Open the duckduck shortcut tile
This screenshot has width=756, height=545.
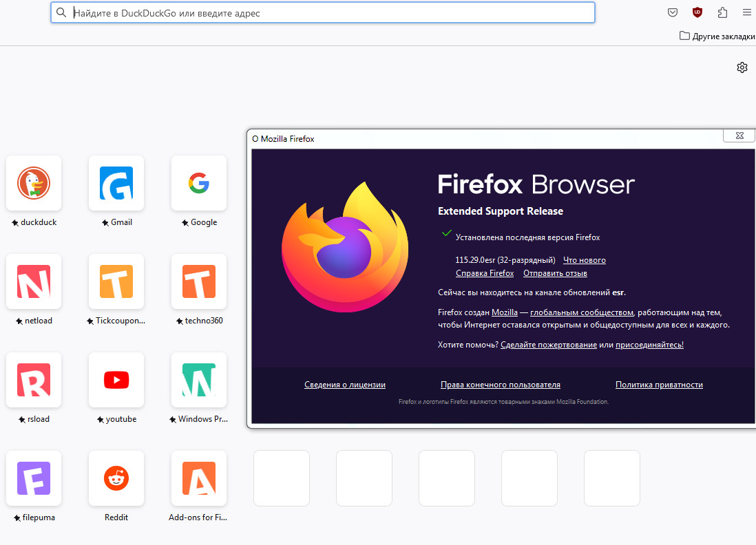[34, 183]
